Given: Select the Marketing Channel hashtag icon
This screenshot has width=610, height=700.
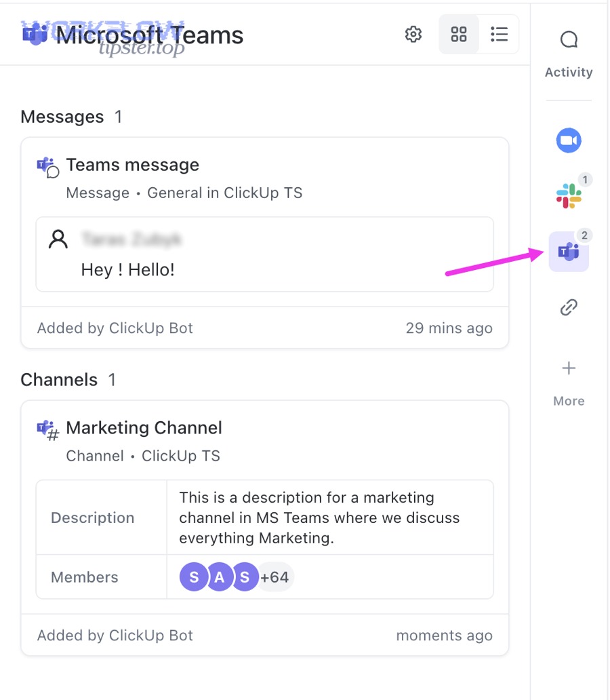Looking at the screenshot, I should coord(45,429).
